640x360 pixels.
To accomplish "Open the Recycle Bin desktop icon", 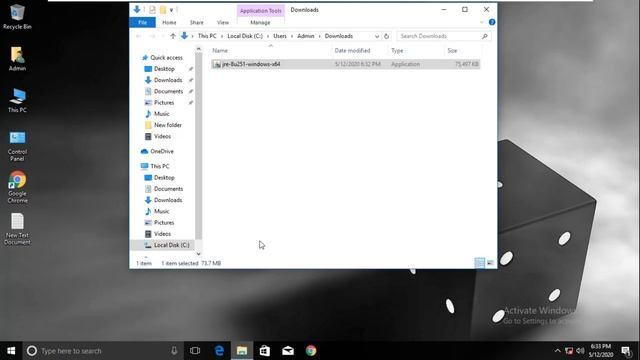I will [17, 17].
